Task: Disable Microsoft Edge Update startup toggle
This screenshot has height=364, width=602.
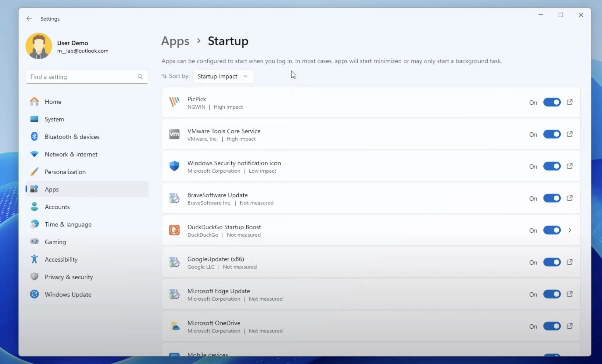Action: click(552, 294)
